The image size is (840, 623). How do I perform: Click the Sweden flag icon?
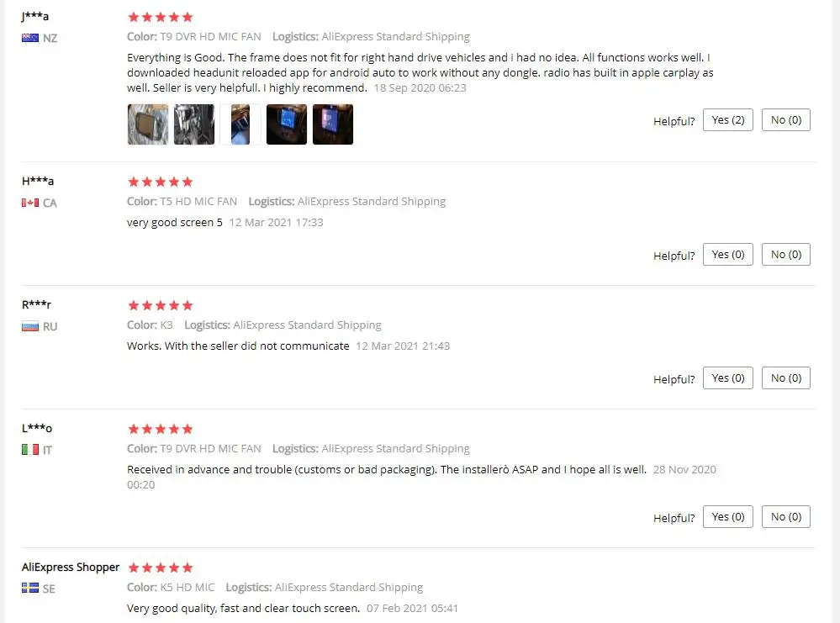[30, 589]
